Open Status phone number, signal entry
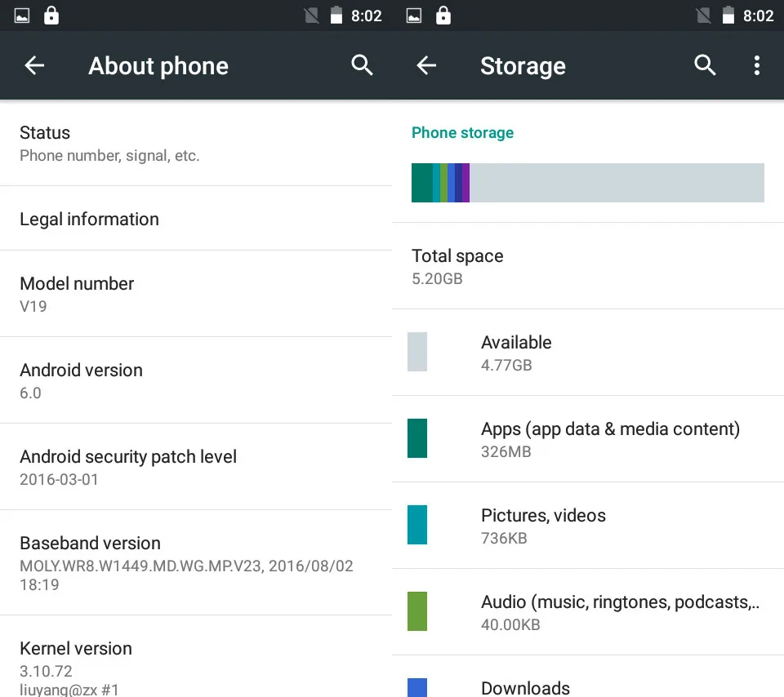The height and width of the screenshot is (697, 784). [x=196, y=144]
